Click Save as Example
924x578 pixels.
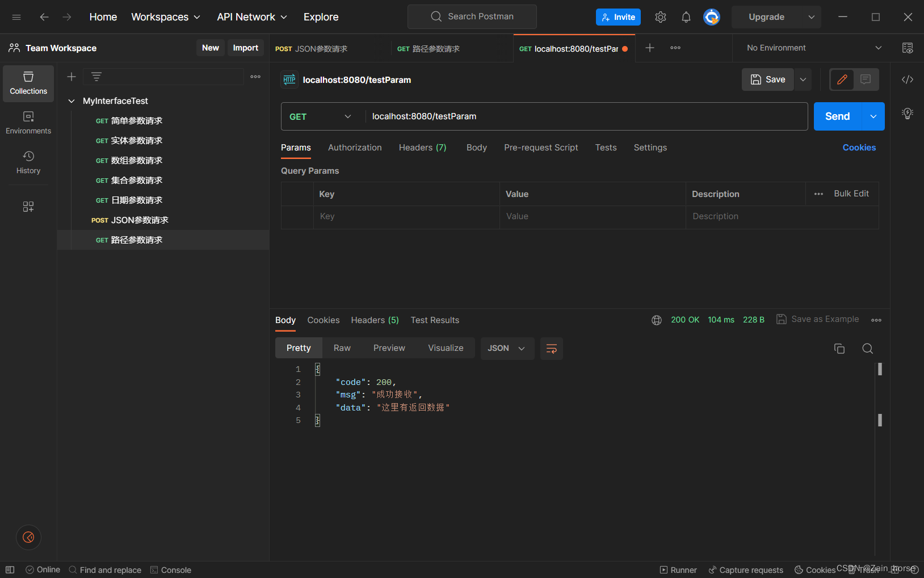818,319
